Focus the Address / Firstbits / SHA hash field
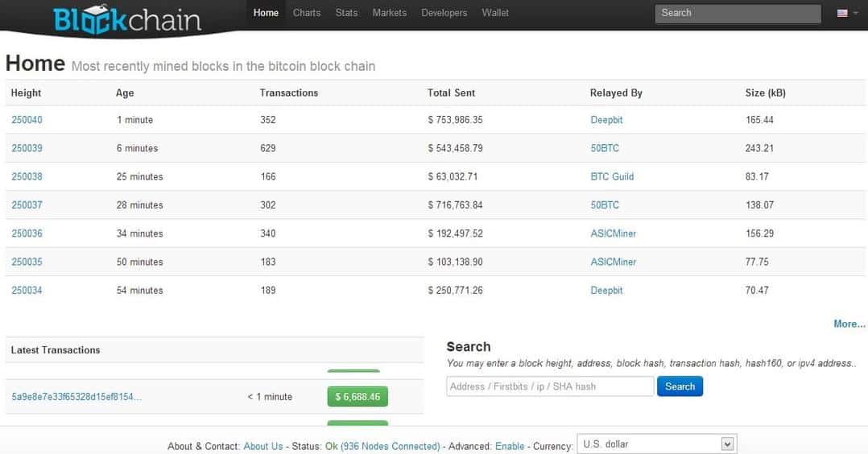 click(x=550, y=386)
